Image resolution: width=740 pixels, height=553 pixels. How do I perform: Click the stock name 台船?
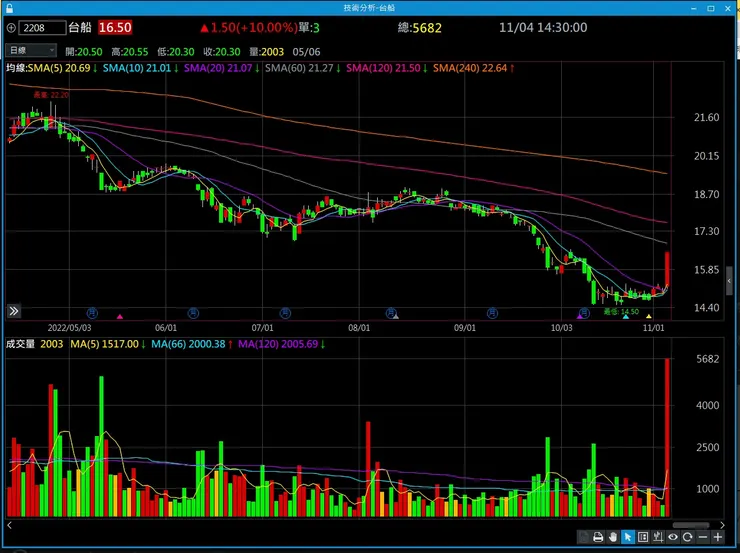(80, 27)
